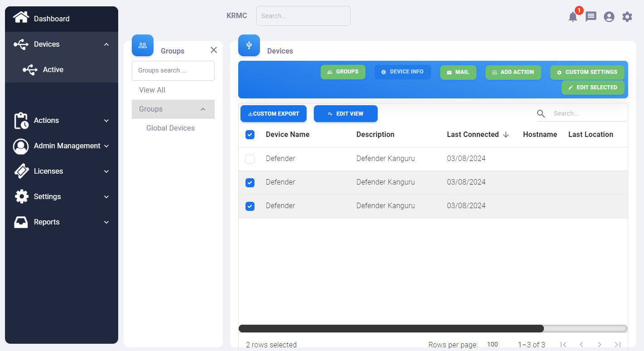This screenshot has height=351, width=644.
Task: Check the first Defender row checkbox
Action: click(x=250, y=159)
